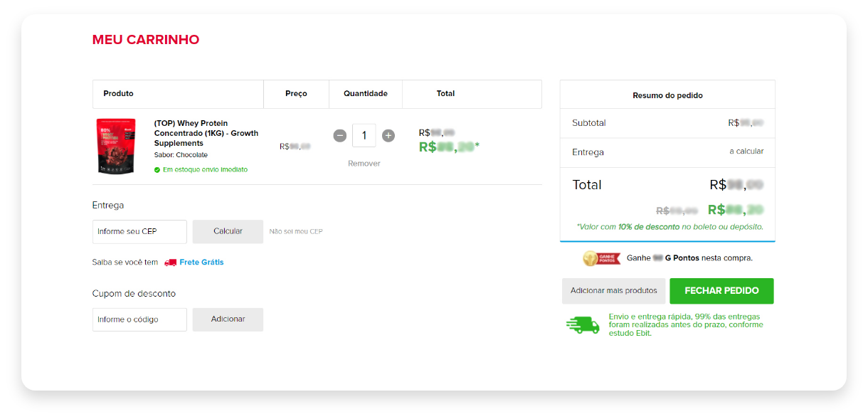Click the Produto column header

pyautogui.click(x=118, y=94)
